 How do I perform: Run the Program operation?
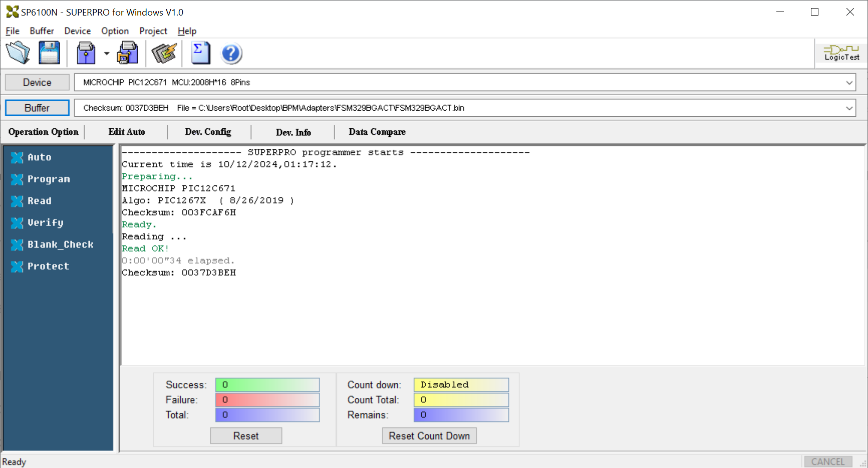click(41, 179)
